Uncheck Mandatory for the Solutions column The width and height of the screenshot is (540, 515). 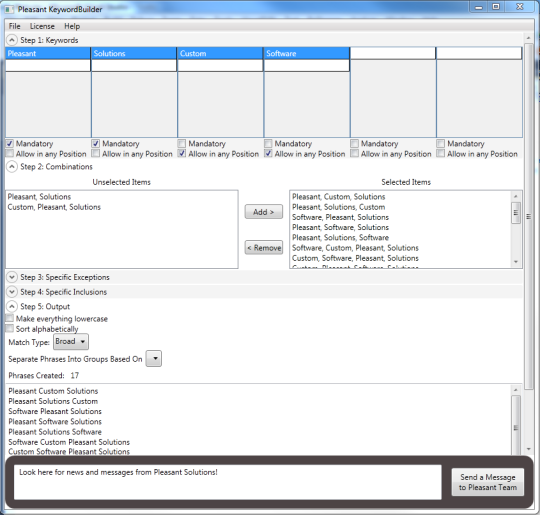[x=96, y=143]
